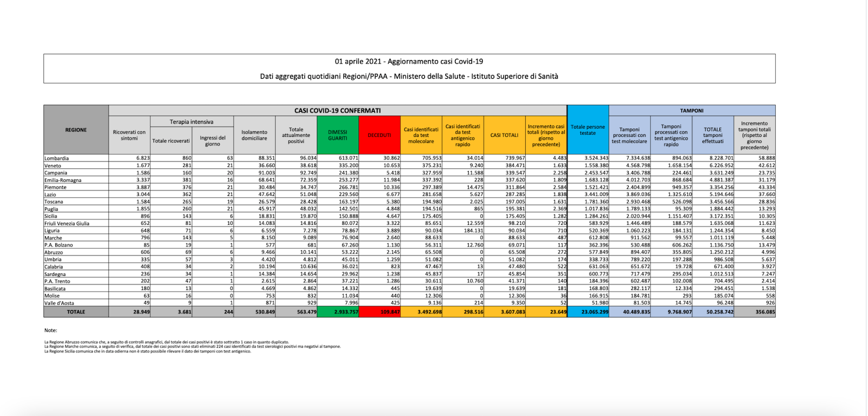Click the red DECEDUTI column header
Viewport: 868px width, 416px height.
coord(379,135)
